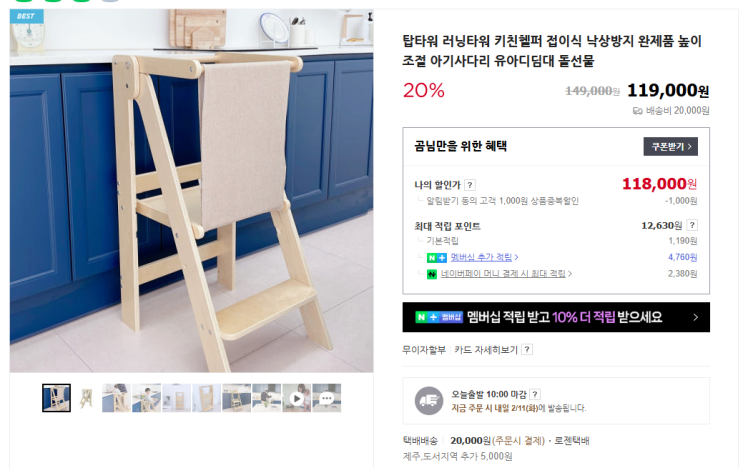Click the BEST badge on product image
The width and height of the screenshot is (743, 468).
27,16
